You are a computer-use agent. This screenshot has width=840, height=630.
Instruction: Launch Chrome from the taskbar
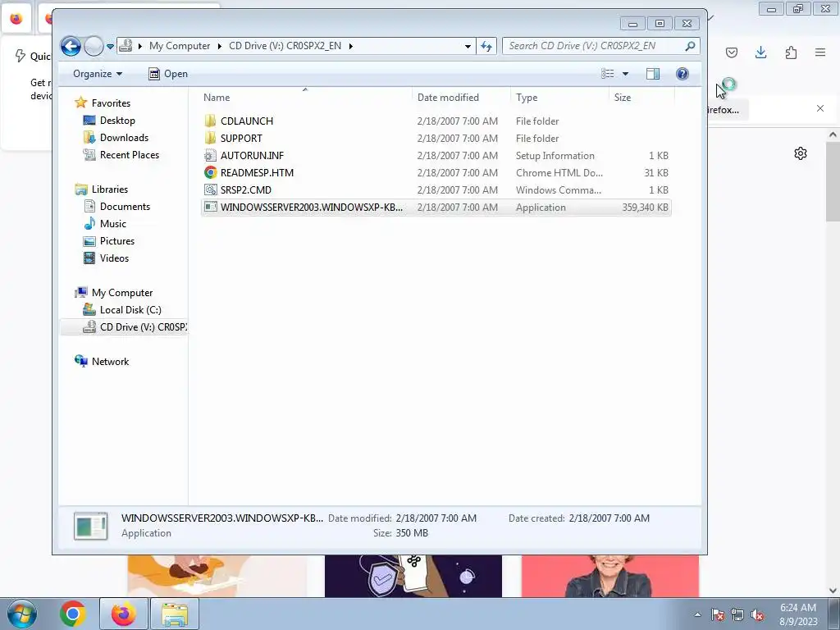pyautogui.click(x=73, y=614)
